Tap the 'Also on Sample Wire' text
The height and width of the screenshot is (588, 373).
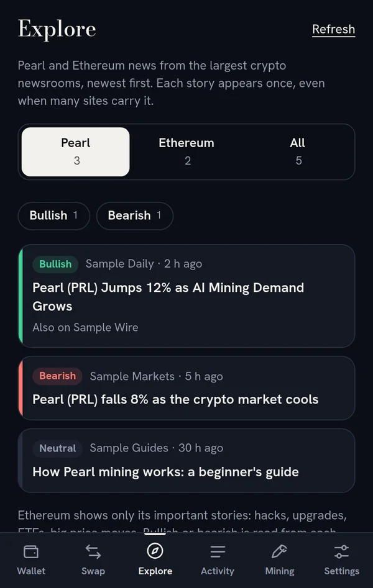(x=85, y=327)
